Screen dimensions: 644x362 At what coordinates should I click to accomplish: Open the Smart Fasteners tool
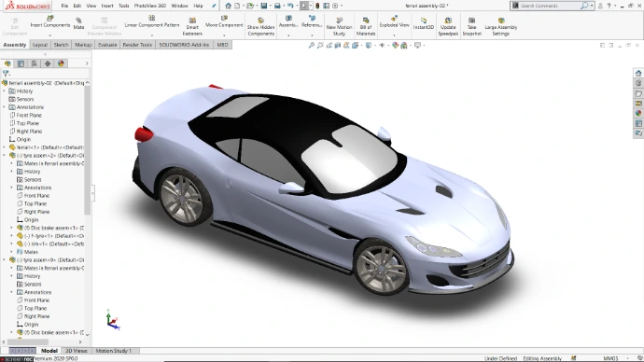click(x=192, y=27)
